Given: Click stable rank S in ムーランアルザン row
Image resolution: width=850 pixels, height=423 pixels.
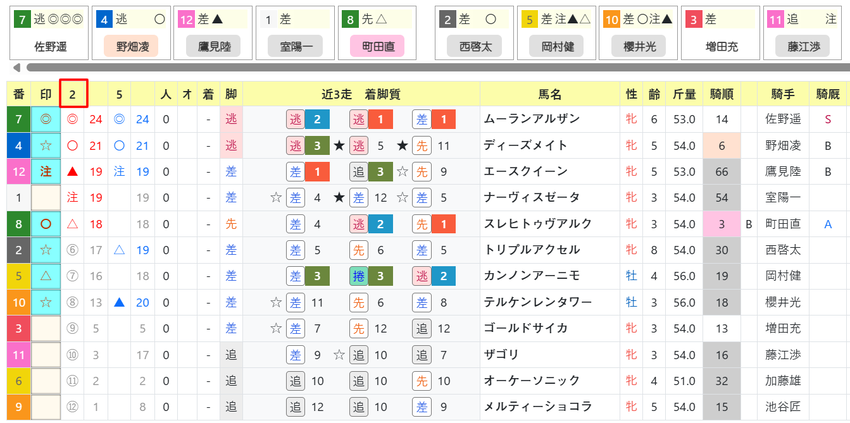Looking at the screenshot, I should [828, 119].
